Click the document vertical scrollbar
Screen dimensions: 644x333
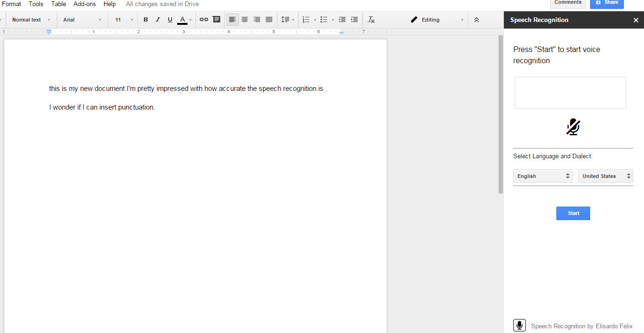501,115
